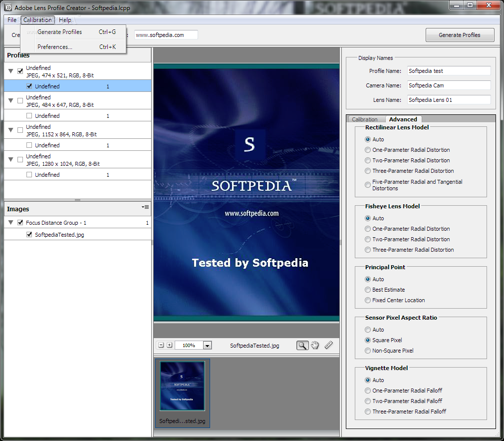Viewport: 504px width, 441px height.
Task: Click the Adobe Lens Profile Creator title icon
Action: 8,7
